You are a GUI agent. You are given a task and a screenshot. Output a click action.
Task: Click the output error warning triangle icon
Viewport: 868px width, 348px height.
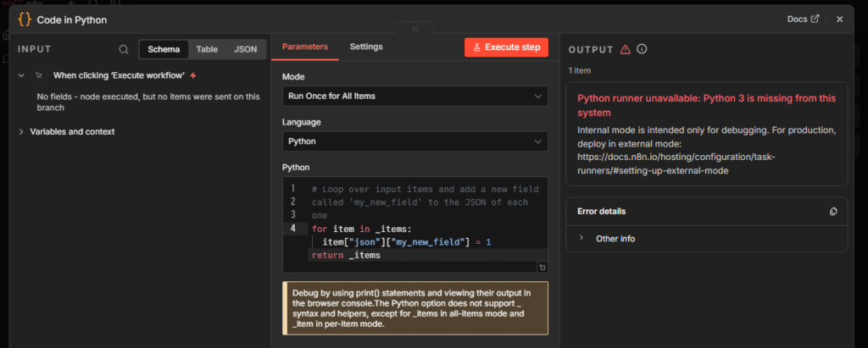[625, 49]
